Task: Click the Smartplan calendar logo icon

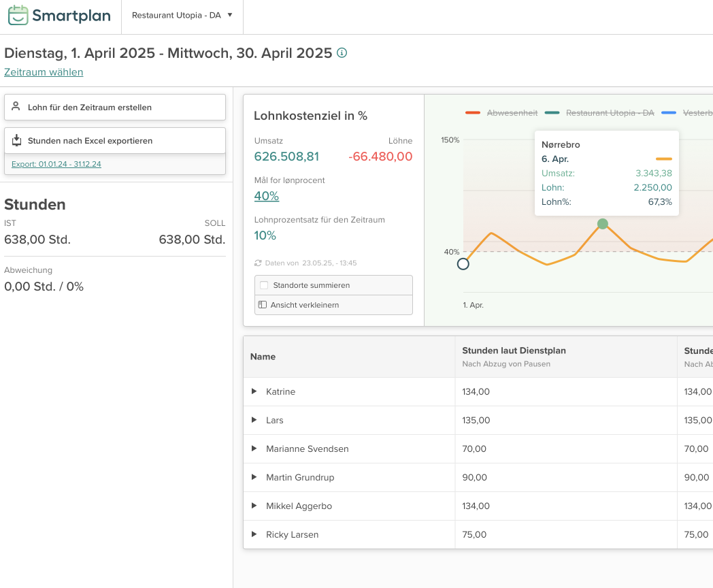Action: pyautogui.click(x=18, y=16)
